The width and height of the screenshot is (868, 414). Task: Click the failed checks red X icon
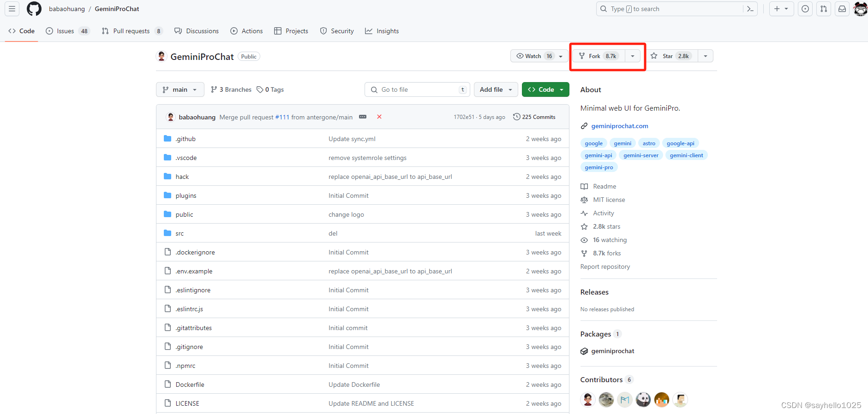click(379, 117)
